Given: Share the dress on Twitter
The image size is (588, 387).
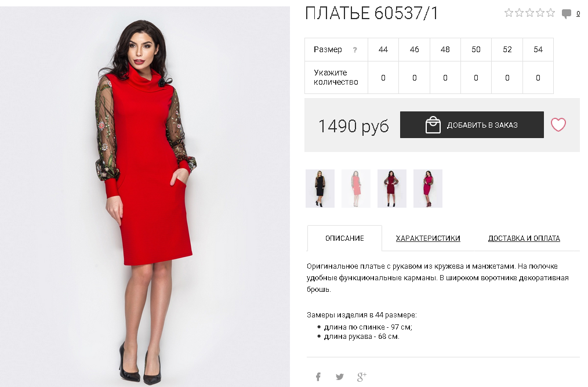Looking at the screenshot, I should (x=340, y=377).
